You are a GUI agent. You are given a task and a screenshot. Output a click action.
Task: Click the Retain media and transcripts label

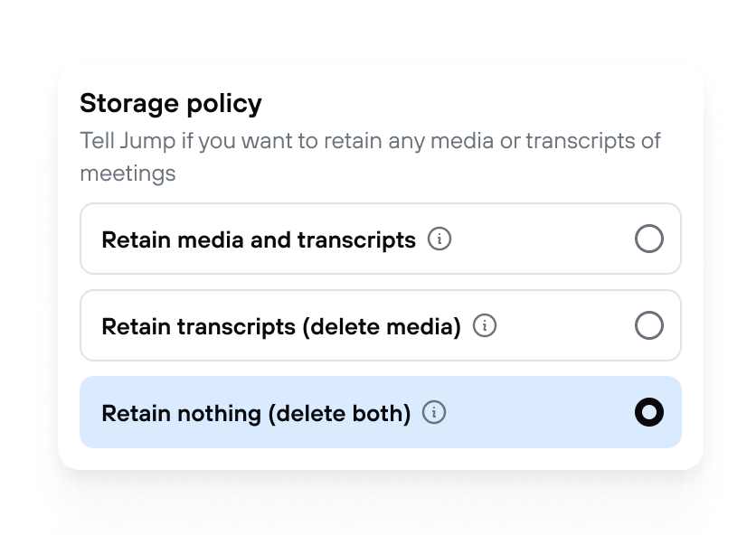pos(259,239)
